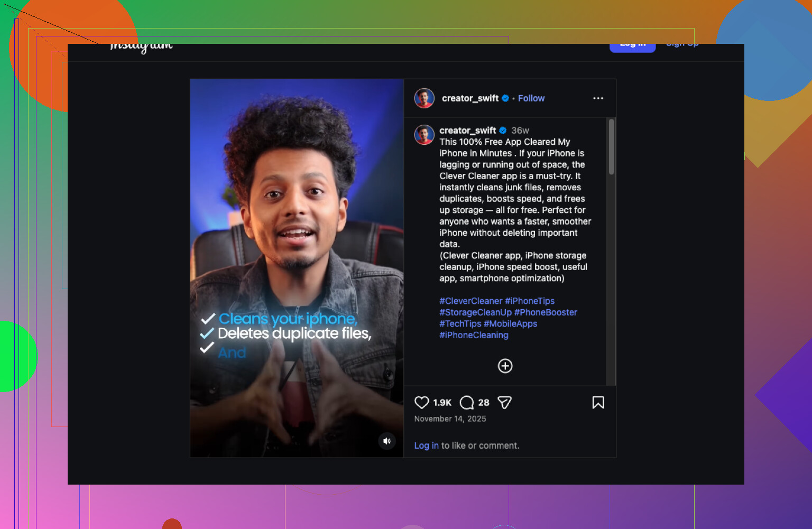Open the #iPhoneTips hashtag
Viewport: 812px width, 529px height.
tap(530, 301)
